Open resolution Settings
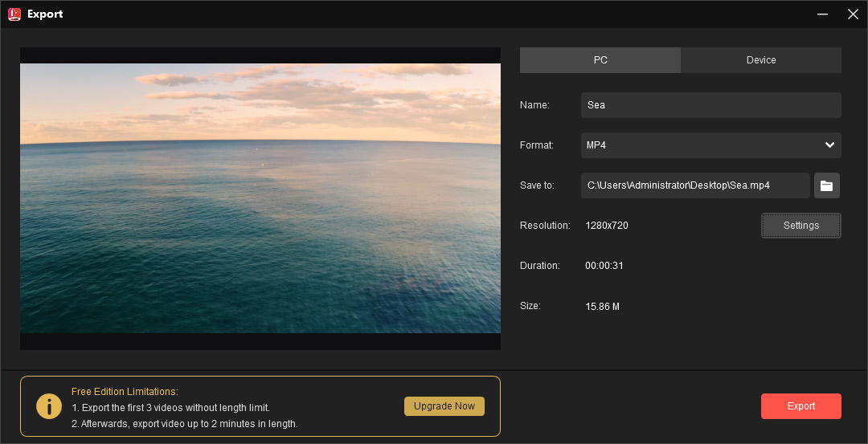 [x=800, y=226]
